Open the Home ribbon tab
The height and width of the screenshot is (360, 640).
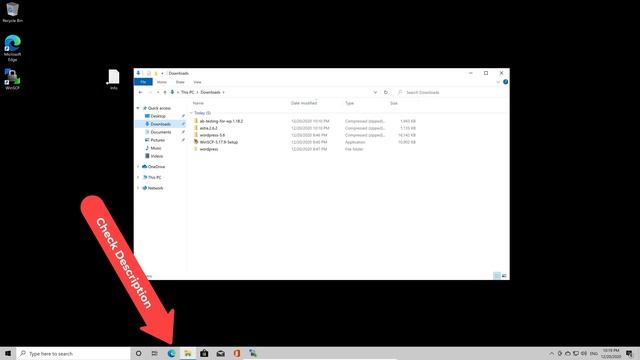162,82
